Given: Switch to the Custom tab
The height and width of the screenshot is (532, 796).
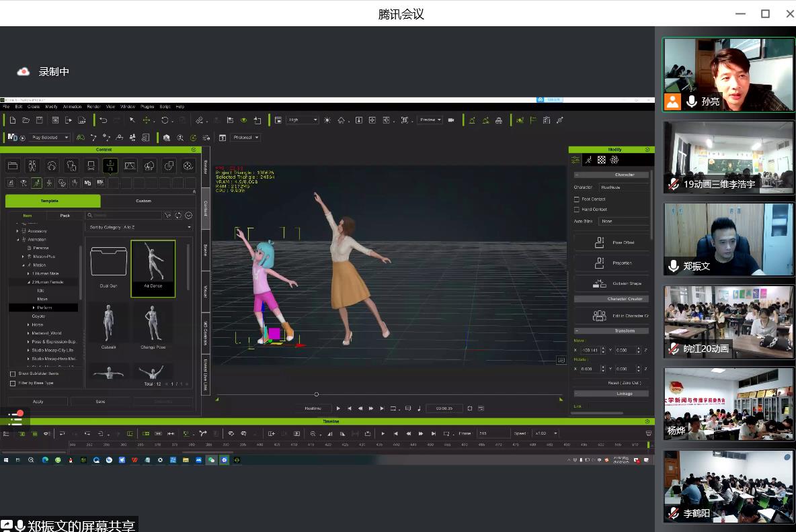Looking at the screenshot, I should [x=143, y=201].
